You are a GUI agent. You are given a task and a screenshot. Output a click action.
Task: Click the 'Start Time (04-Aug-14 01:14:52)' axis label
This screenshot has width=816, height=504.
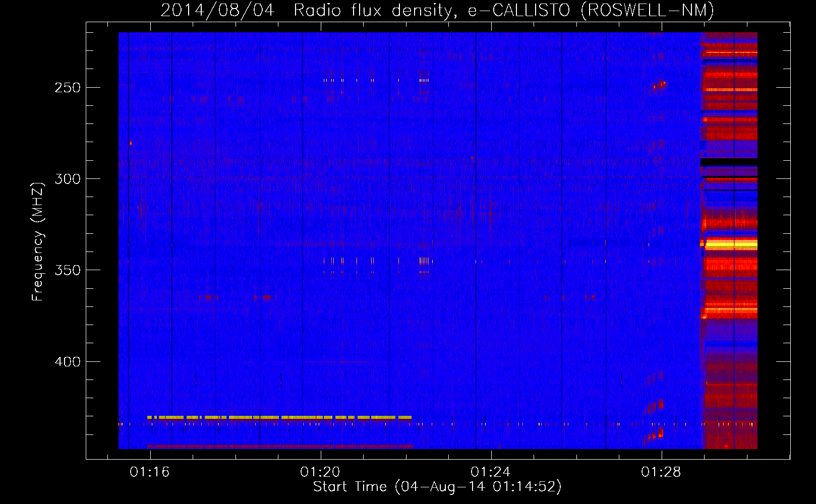(437, 487)
